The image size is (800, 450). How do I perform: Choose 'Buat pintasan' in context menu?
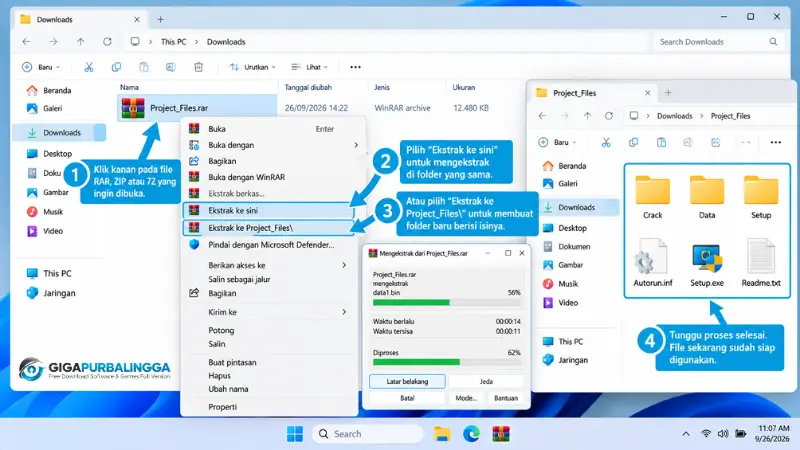[269, 362]
